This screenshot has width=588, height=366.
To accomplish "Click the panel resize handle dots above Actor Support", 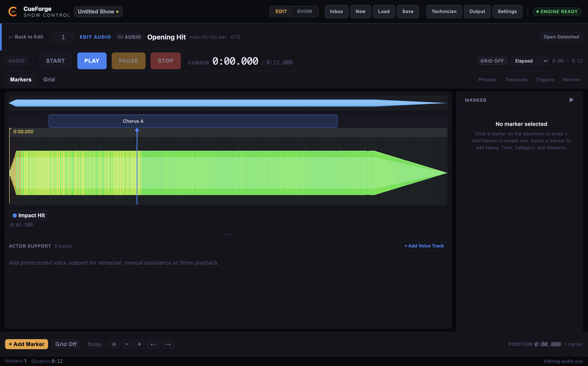I will click(228, 234).
